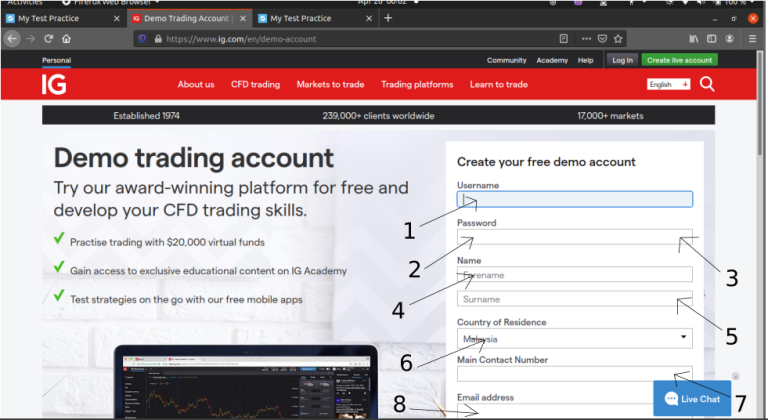Click the Surname input field
Image resolution: width=768 pixels, height=420 pixels.
[x=575, y=298]
